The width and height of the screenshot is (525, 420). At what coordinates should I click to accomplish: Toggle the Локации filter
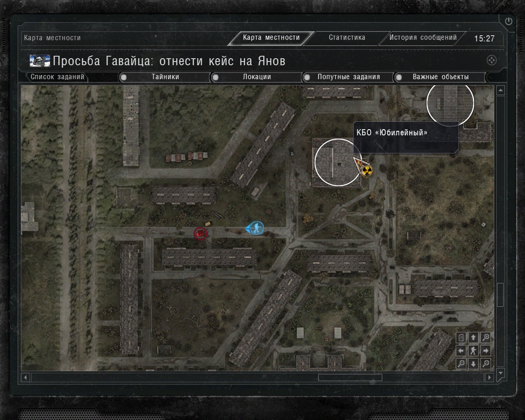(x=257, y=77)
